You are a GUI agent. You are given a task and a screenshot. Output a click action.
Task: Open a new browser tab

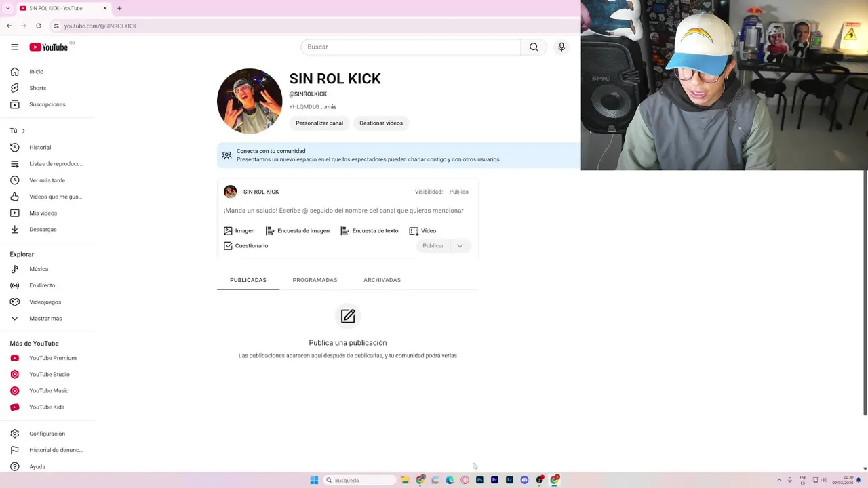[x=119, y=8]
